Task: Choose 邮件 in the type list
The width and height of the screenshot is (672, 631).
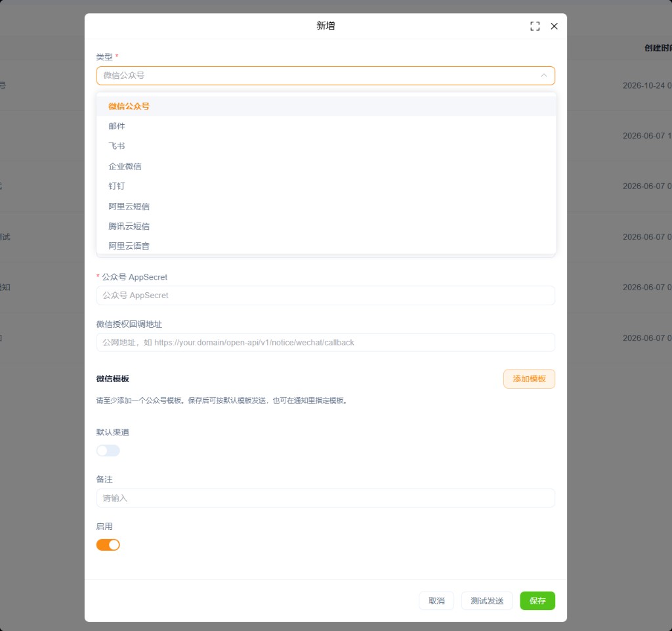Action: point(326,126)
